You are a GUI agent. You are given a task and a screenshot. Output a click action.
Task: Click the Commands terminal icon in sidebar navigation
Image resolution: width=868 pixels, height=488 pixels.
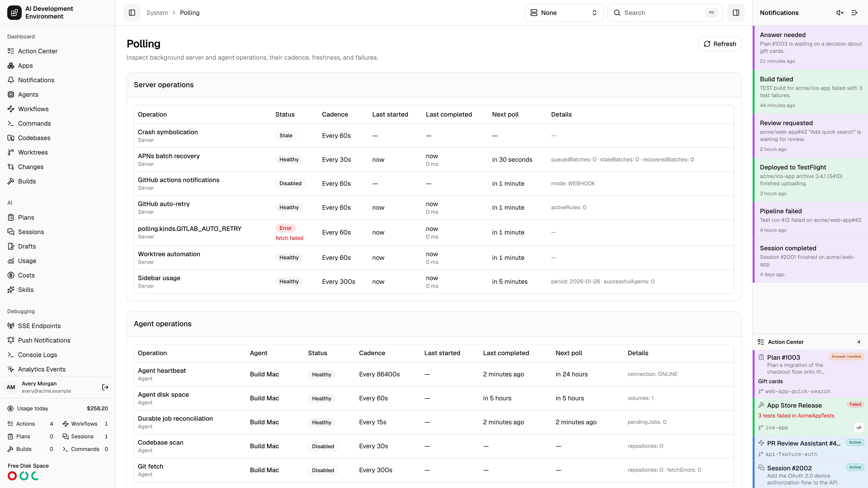tap(11, 124)
